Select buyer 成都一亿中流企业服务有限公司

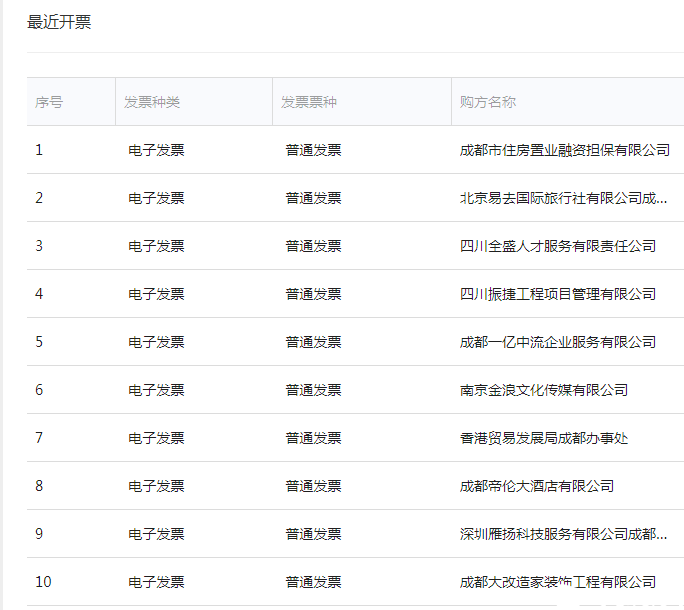tap(558, 342)
